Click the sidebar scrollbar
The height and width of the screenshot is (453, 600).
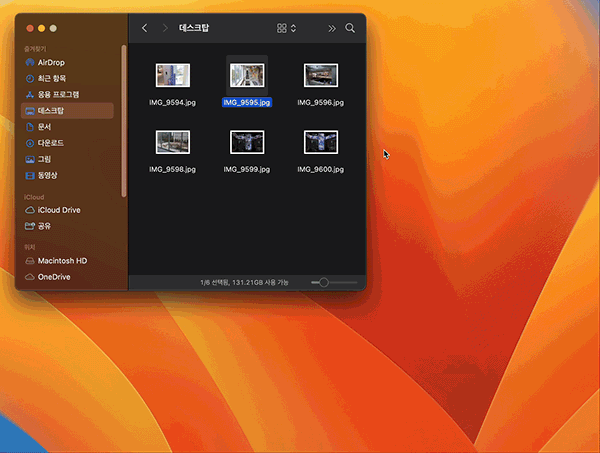124,121
